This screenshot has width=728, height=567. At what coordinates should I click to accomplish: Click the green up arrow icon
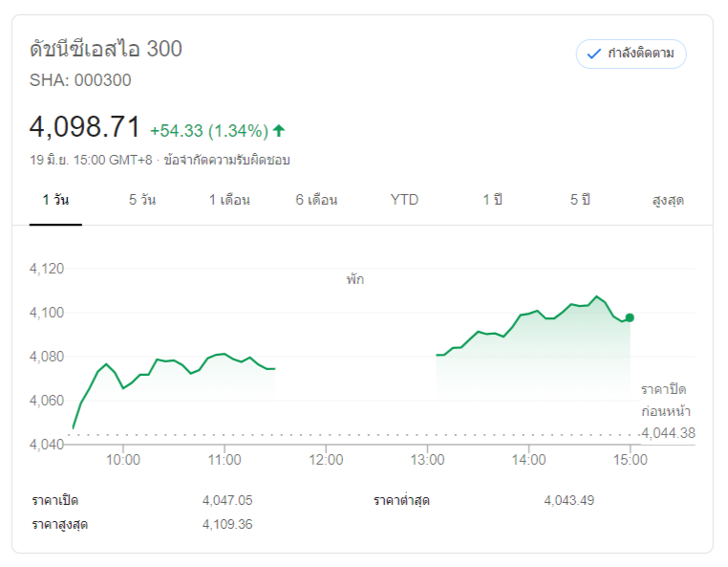279,130
